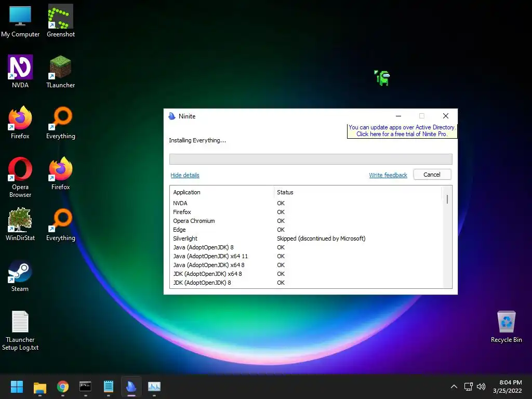Select the Firefox shortcut beside NVDA column
Image resolution: width=532 pixels, height=399 pixels.
coord(20,123)
